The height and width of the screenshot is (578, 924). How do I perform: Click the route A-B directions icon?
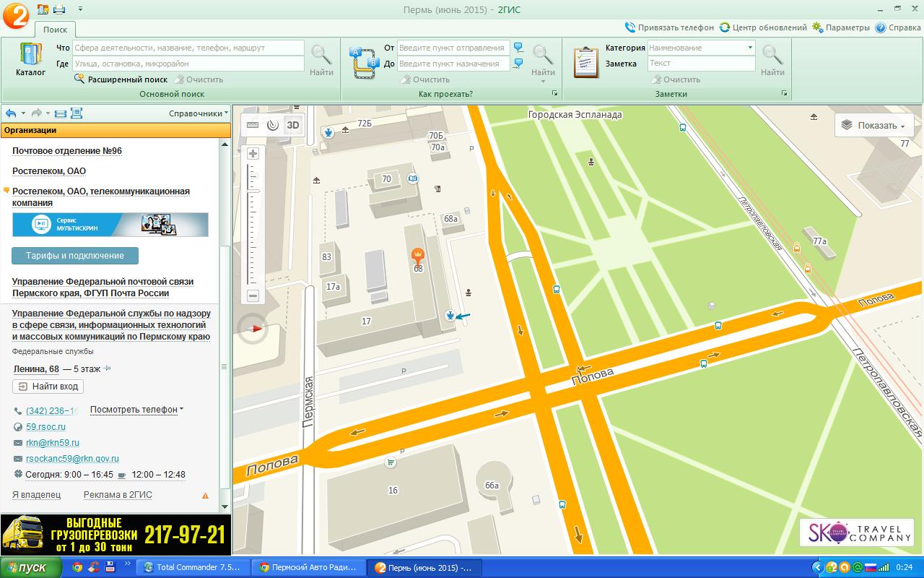(364, 62)
